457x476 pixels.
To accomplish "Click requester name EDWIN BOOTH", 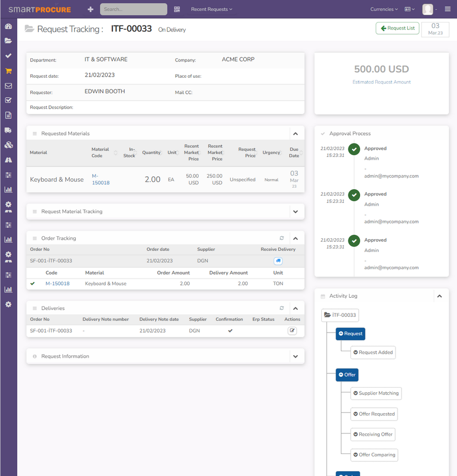I will (105, 91).
